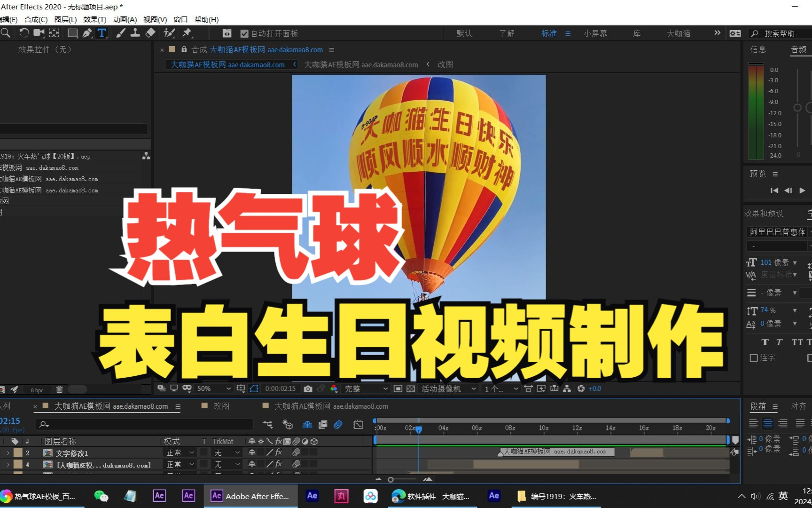Toggle faux italic text style
Screen dimensions: 812x508
(x=779, y=342)
